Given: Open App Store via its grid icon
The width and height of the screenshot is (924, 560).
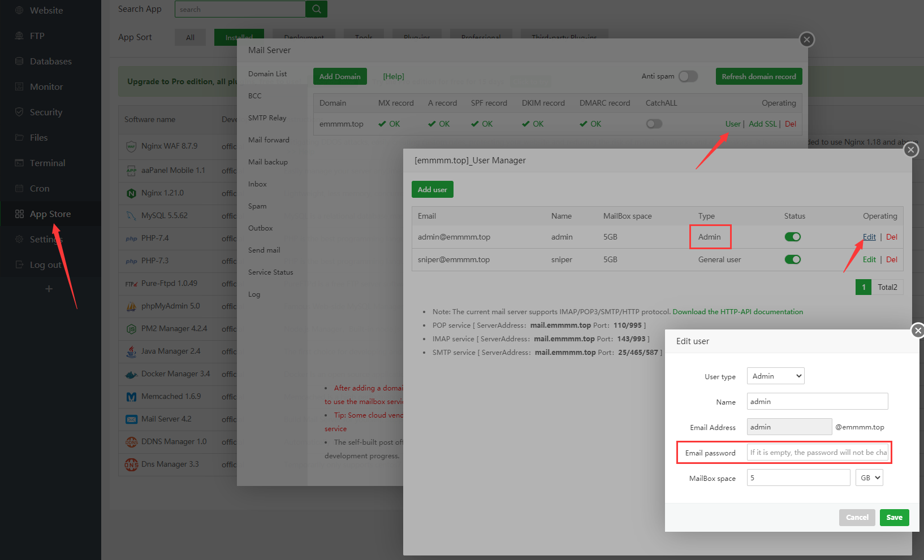Looking at the screenshot, I should [x=19, y=214].
